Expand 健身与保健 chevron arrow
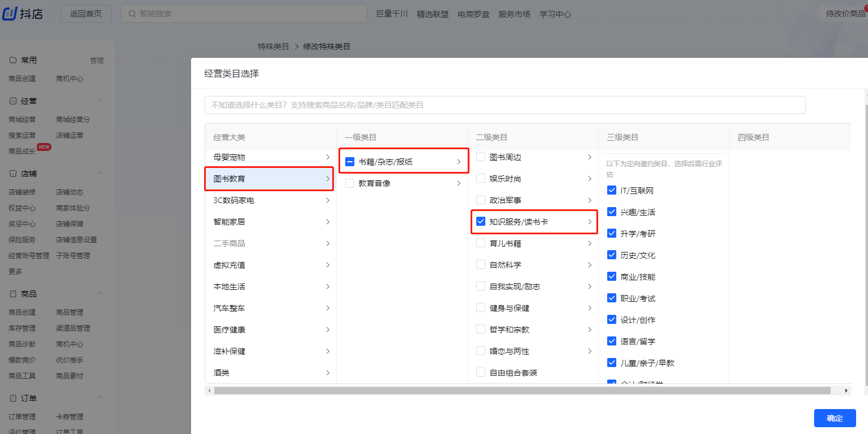The width and height of the screenshot is (868, 434). pos(590,308)
